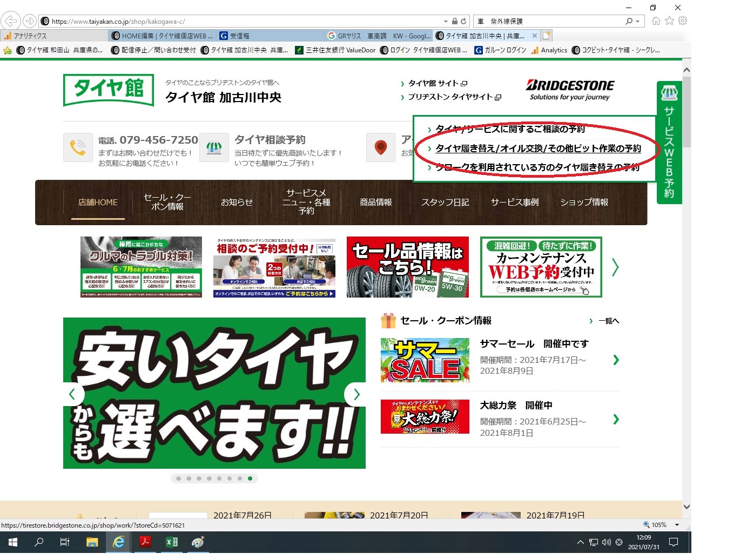Click the browser Forward arrow button
The height and width of the screenshot is (560, 747).
point(30,21)
